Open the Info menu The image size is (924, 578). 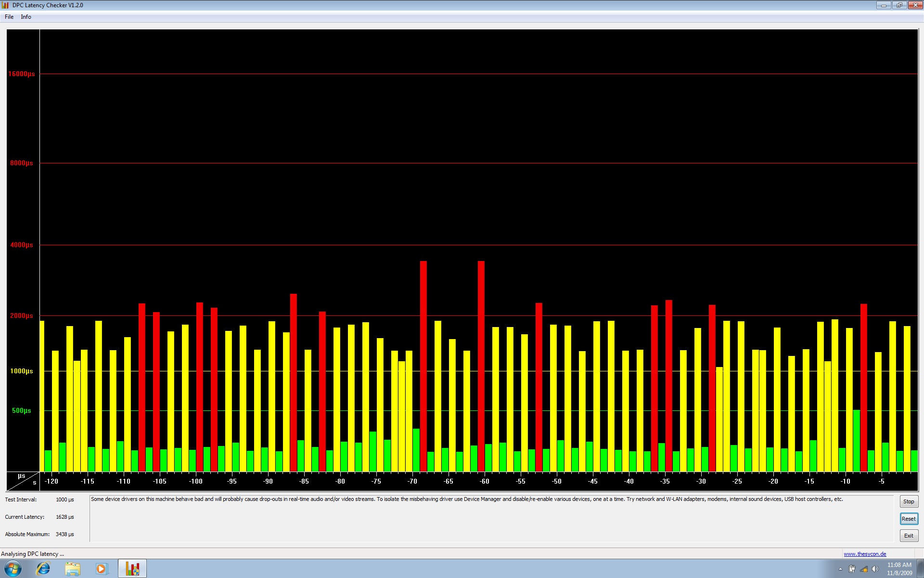[x=26, y=17]
